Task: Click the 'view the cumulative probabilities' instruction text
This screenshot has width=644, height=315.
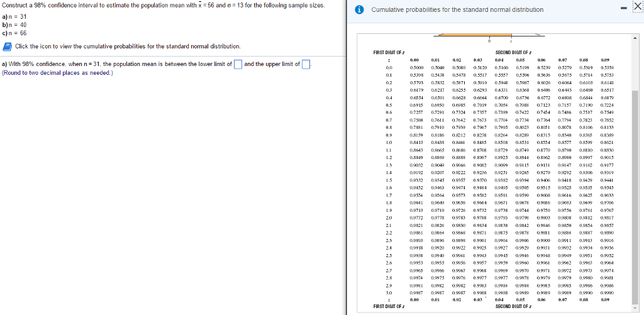Action: (x=128, y=46)
